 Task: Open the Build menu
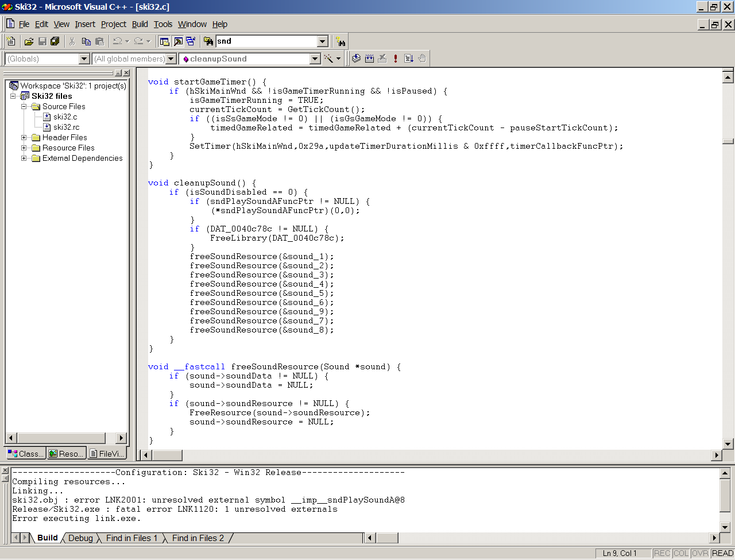pos(140,24)
